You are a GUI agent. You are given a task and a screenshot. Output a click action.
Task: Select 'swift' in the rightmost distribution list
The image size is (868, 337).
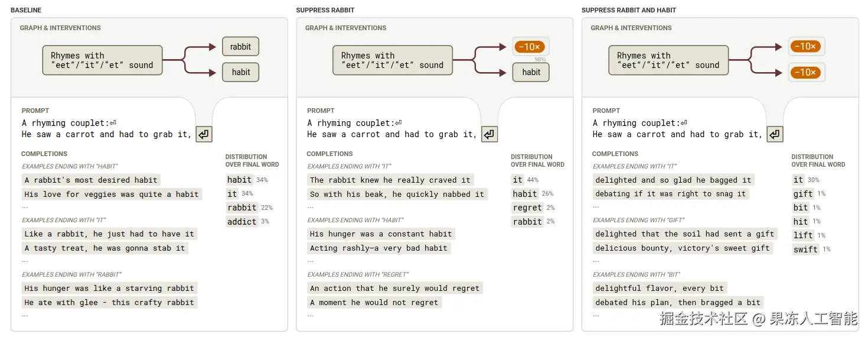click(805, 249)
